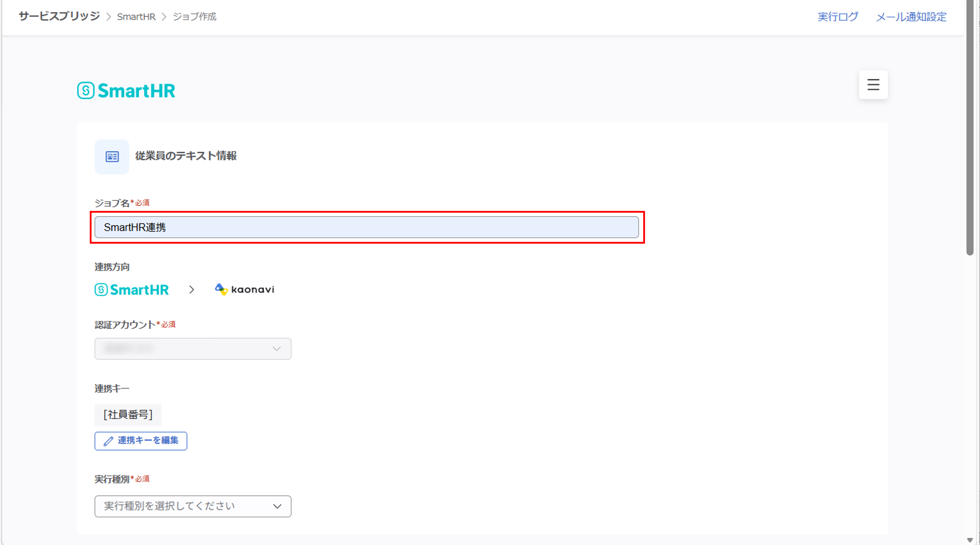Go to SmartHR breadcrumb item

(136, 17)
